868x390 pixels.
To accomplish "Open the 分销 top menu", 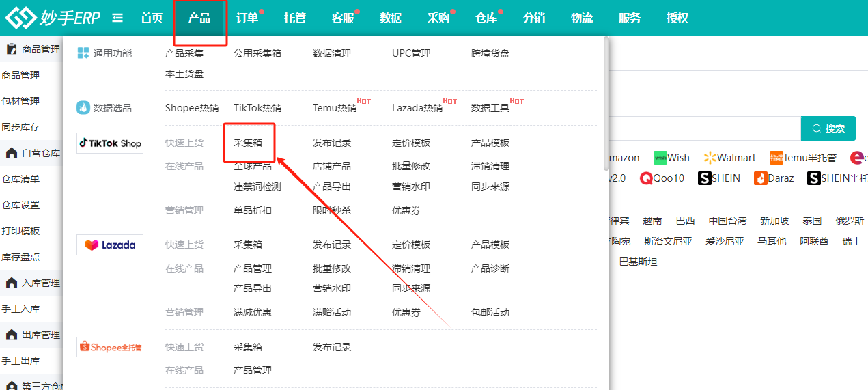I will pos(534,18).
